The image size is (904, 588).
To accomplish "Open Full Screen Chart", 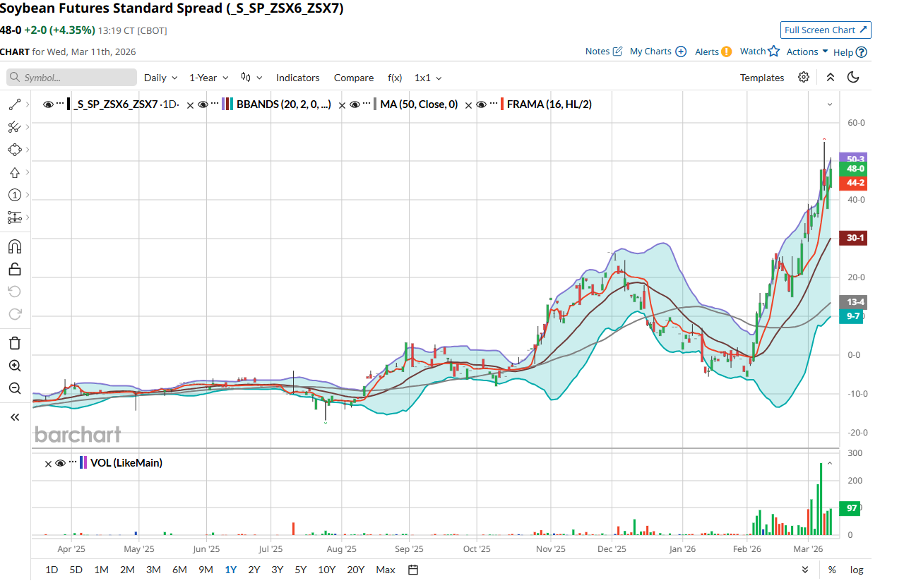I will click(826, 30).
